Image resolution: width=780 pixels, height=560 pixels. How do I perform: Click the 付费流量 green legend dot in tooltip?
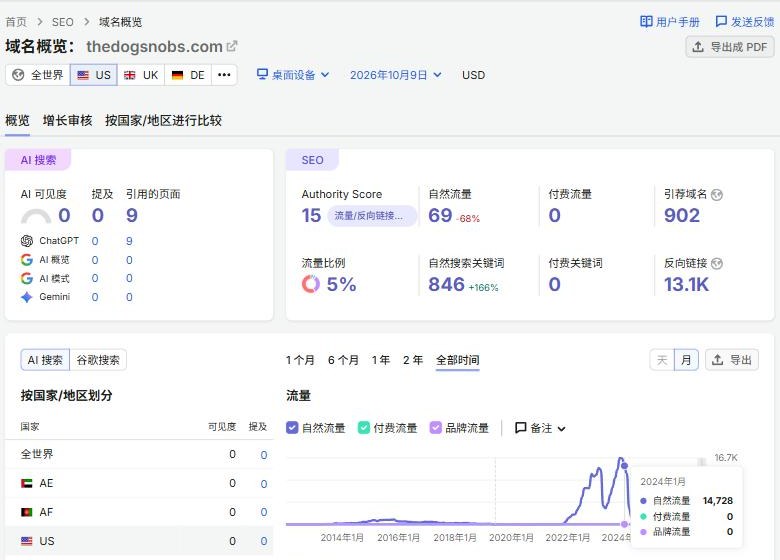tap(643, 516)
